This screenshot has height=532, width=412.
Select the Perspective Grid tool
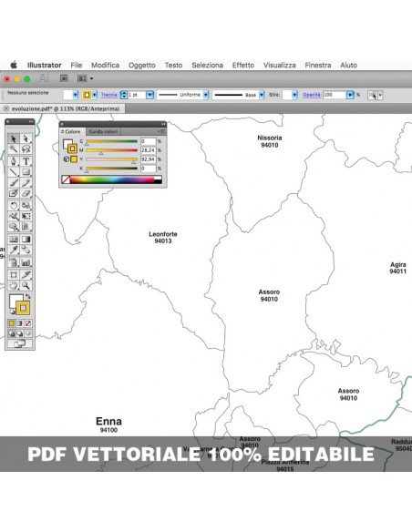(26, 226)
